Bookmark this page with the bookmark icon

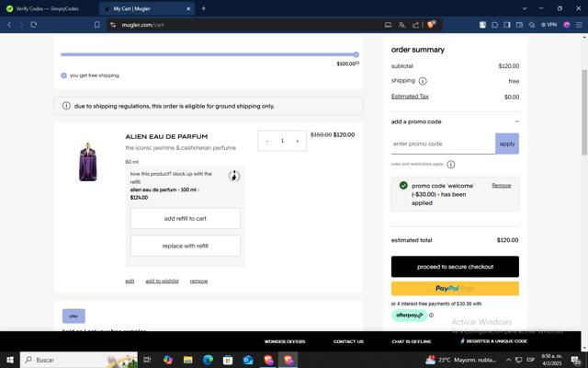[96, 25]
